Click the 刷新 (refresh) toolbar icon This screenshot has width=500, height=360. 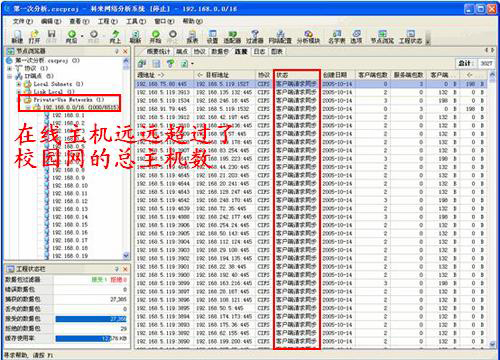tap(135, 37)
